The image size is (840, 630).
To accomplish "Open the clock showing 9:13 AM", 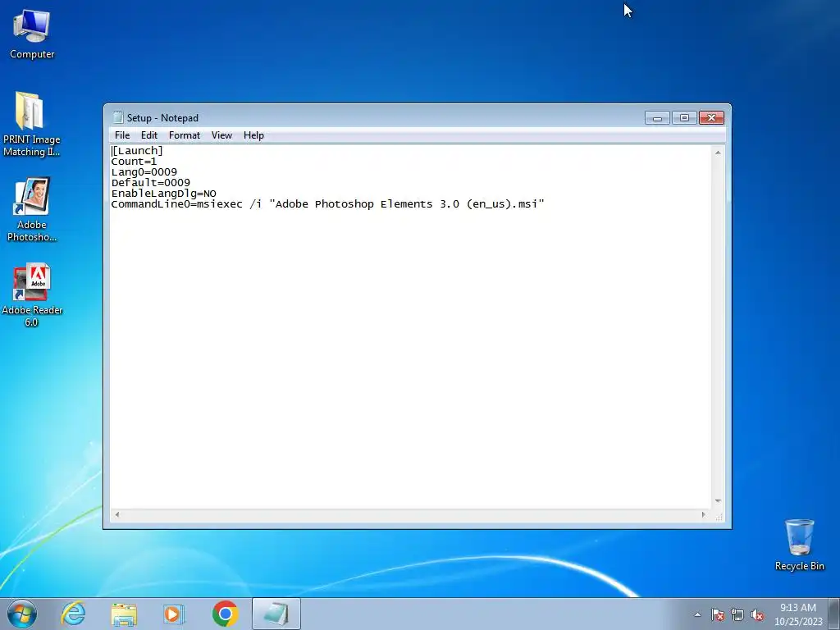I will pyautogui.click(x=797, y=614).
